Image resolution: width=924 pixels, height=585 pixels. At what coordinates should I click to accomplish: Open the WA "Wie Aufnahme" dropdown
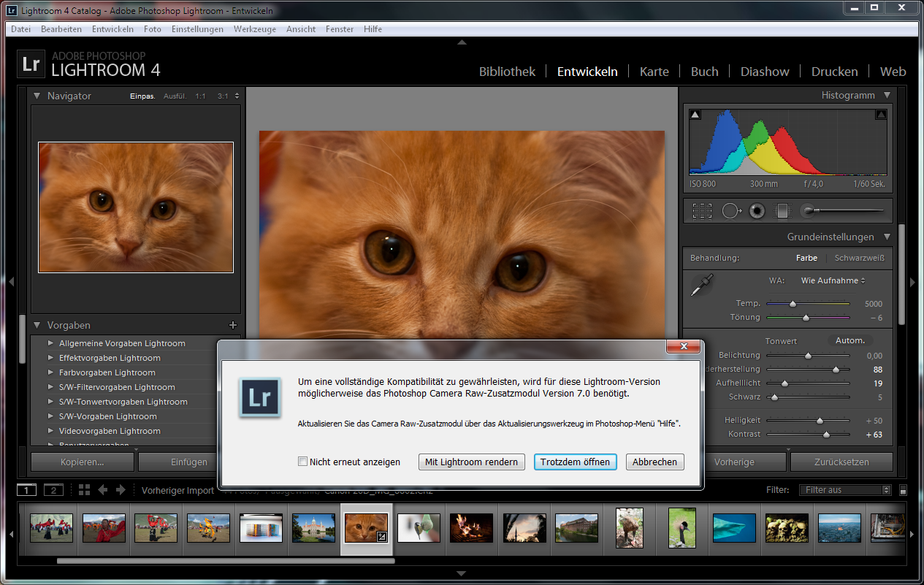pos(833,280)
